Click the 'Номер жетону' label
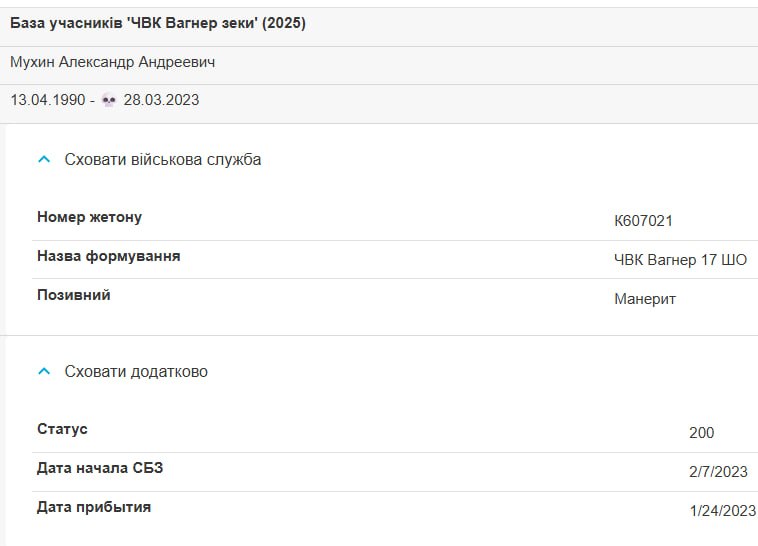The width and height of the screenshot is (758, 546). pos(89,217)
